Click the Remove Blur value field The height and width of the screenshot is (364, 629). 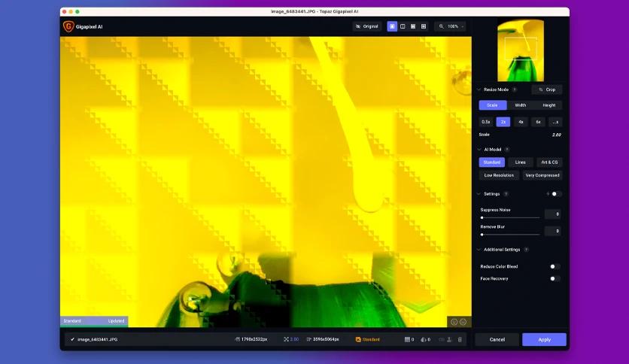coord(553,231)
